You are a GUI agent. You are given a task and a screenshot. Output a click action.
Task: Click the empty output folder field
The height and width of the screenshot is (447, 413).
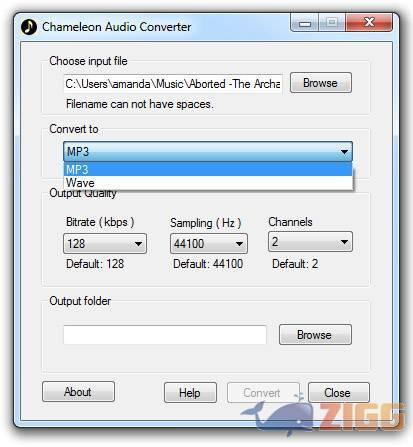click(165, 335)
